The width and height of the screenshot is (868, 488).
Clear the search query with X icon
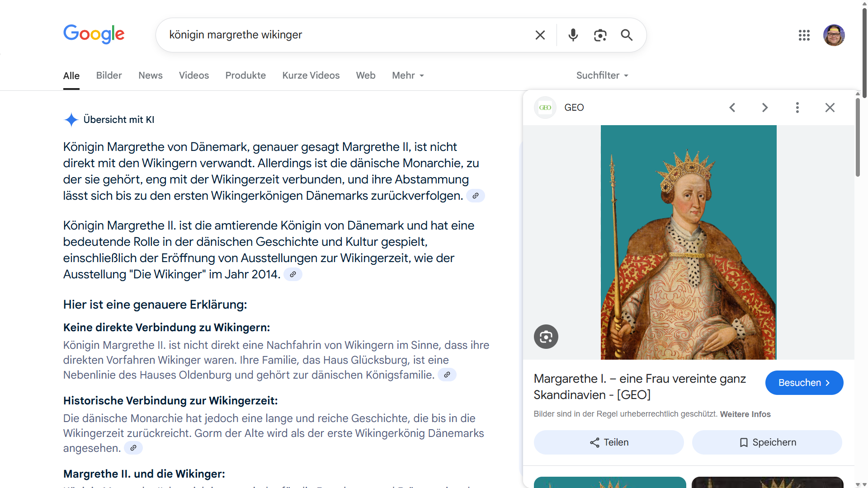pyautogui.click(x=540, y=35)
